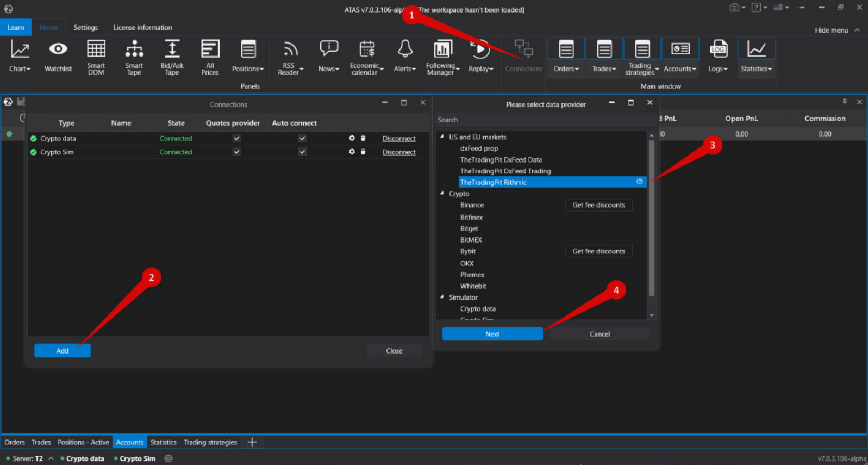Open the Statistics window icon
The width and height of the screenshot is (868, 465).
tap(757, 49)
